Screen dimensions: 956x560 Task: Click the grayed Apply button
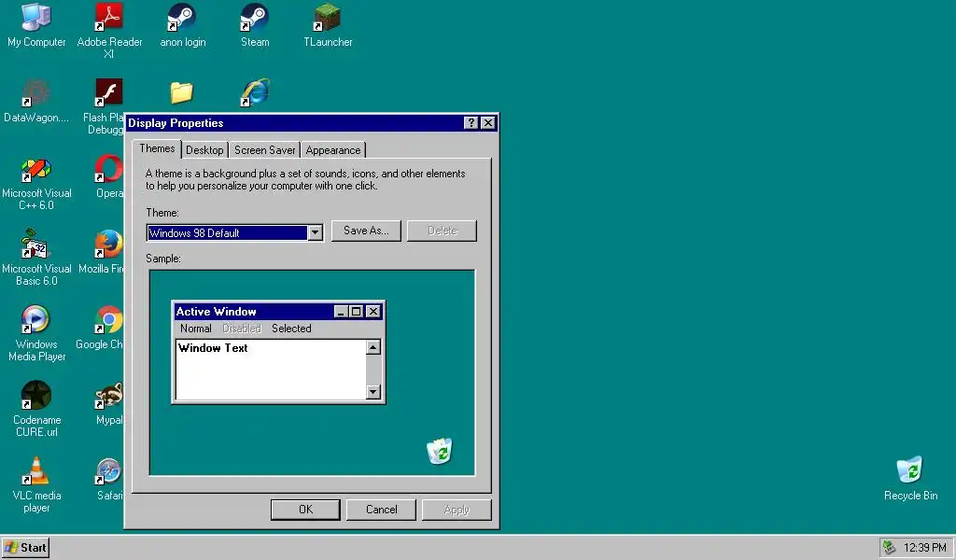457,510
